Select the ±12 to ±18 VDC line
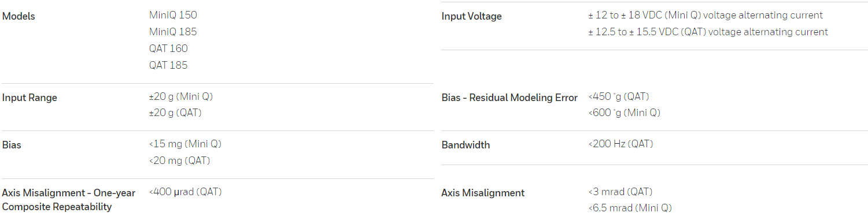This screenshot has height=224, width=868. pyautogui.click(x=706, y=15)
